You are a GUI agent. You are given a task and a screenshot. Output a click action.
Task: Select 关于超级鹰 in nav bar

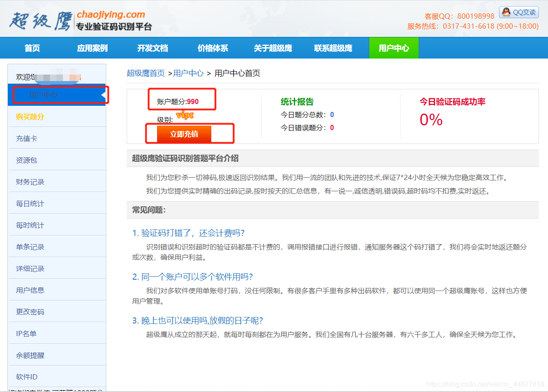tap(273, 48)
